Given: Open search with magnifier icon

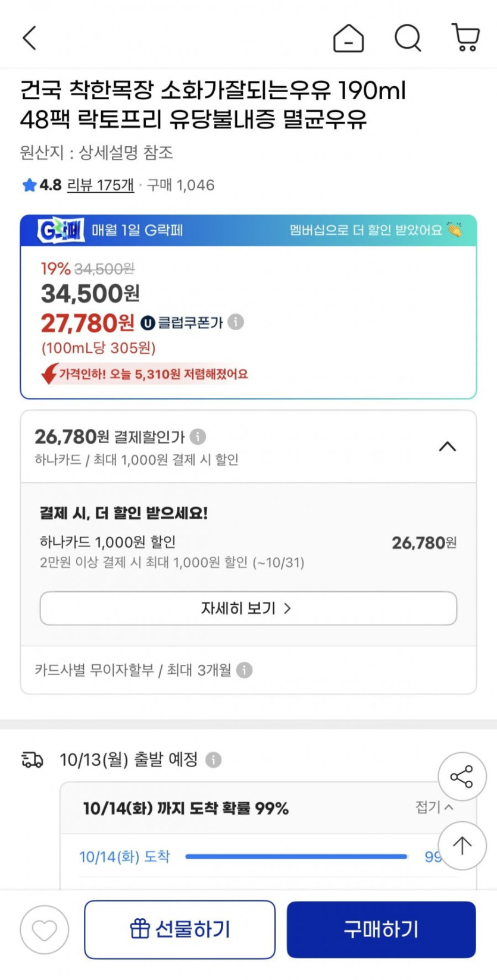Looking at the screenshot, I should tap(408, 39).
